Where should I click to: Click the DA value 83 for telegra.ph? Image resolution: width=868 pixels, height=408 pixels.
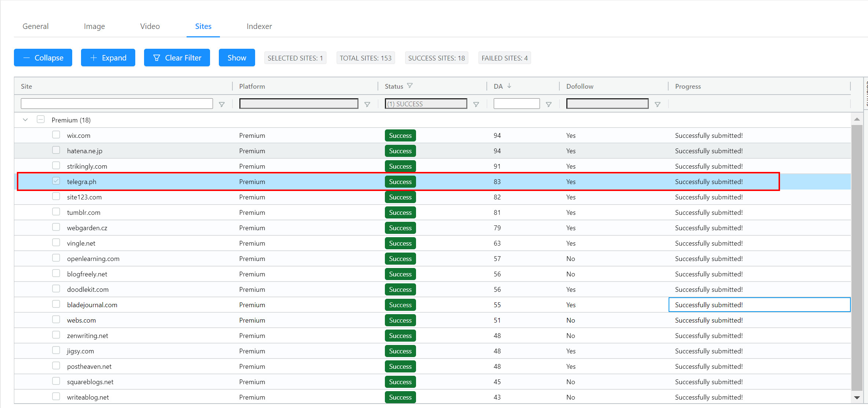click(x=497, y=182)
